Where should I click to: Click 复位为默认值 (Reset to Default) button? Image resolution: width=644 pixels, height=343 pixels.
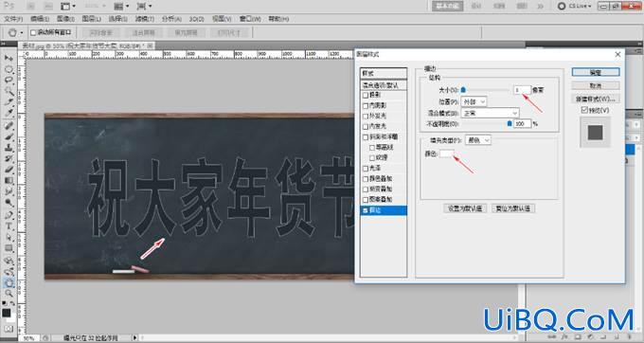pyautogui.click(x=513, y=208)
